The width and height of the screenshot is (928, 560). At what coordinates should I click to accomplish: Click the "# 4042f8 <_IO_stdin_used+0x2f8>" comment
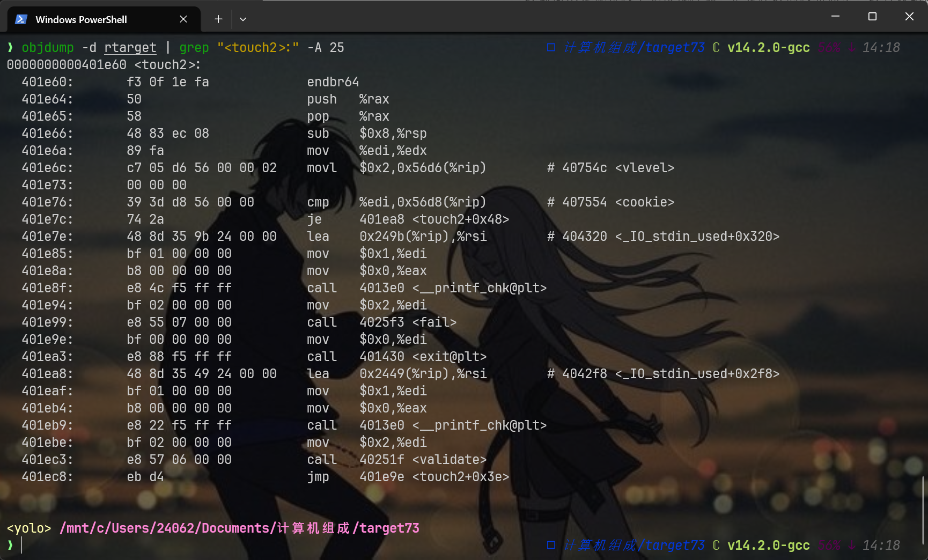(663, 374)
